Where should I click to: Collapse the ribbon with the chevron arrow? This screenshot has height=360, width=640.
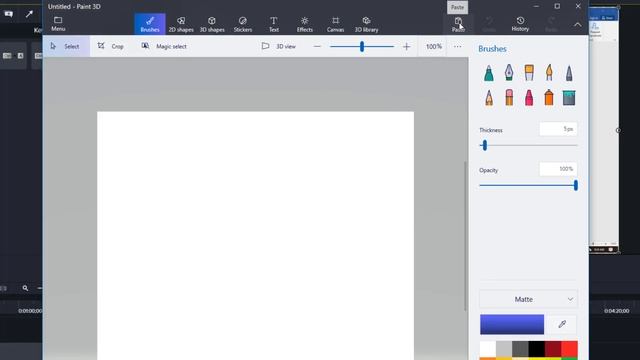coord(578,24)
